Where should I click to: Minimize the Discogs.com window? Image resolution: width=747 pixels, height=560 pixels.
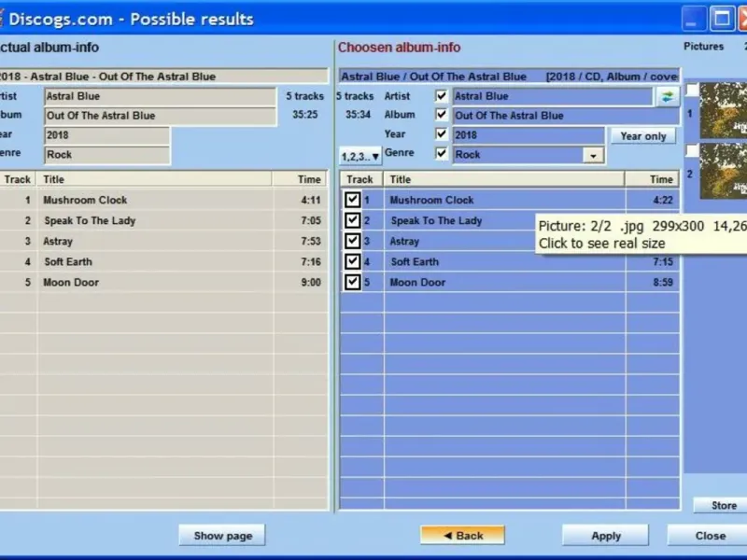[694, 19]
